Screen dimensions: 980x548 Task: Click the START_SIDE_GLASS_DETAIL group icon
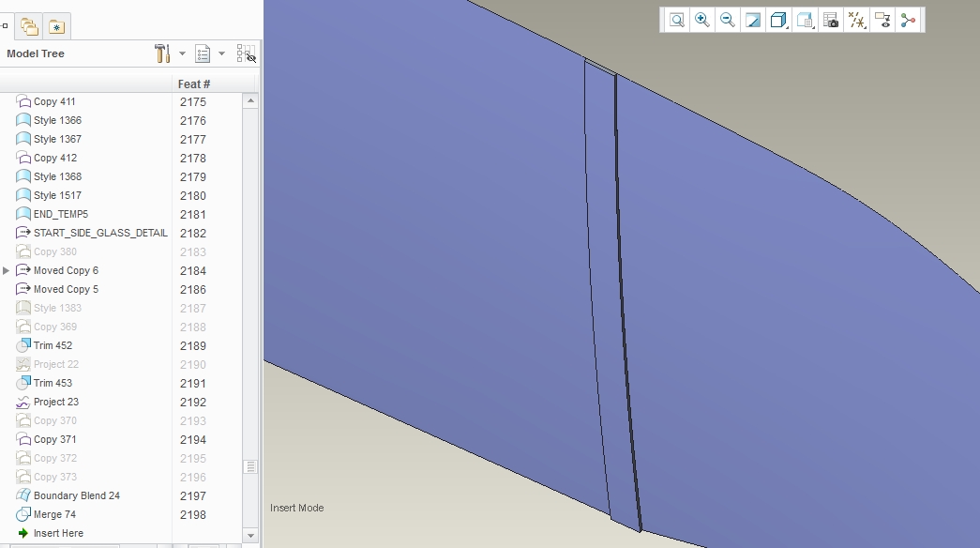click(x=23, y=233)
